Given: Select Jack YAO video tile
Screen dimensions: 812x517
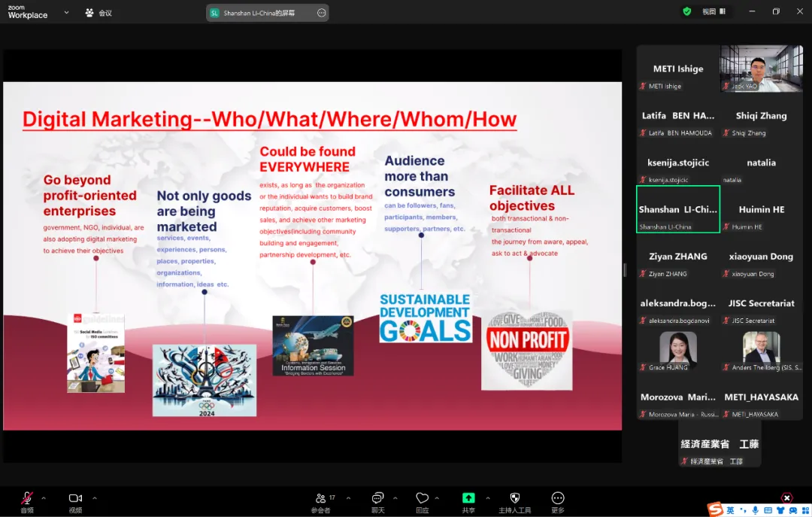Looking at the screenshot, I should point(761,68).
